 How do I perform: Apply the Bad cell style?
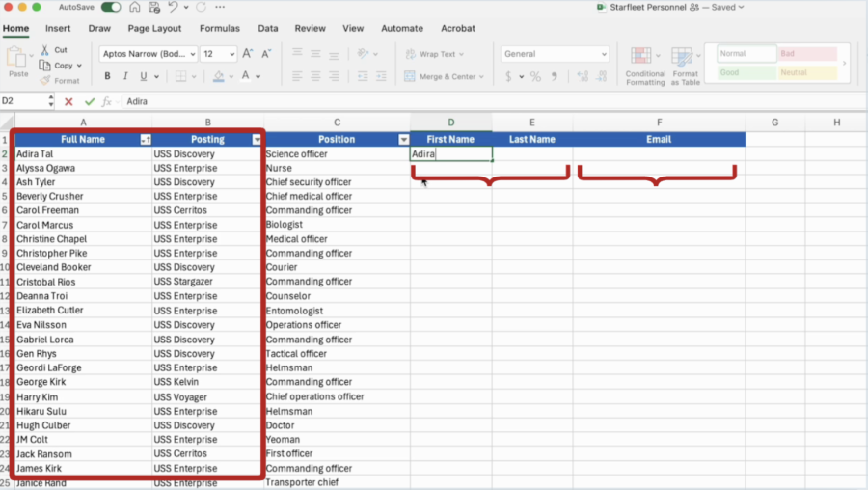coord(807,54)
